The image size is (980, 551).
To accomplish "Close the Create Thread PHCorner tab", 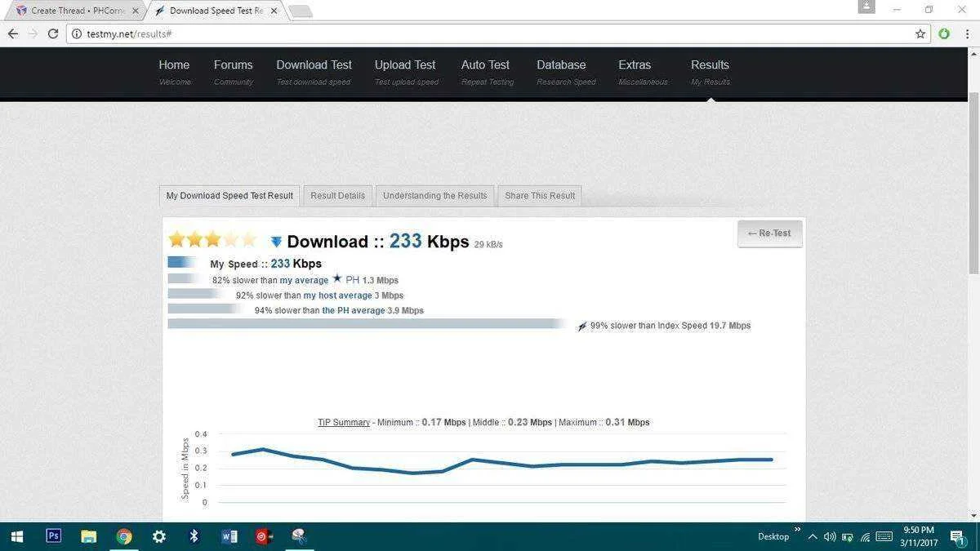I will tap(136, 11).
